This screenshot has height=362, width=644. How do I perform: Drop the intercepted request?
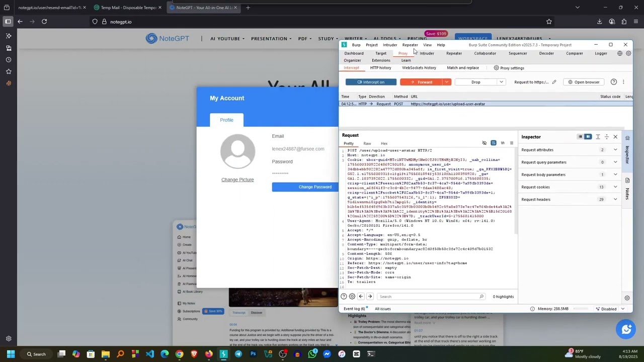click(475, 82)
